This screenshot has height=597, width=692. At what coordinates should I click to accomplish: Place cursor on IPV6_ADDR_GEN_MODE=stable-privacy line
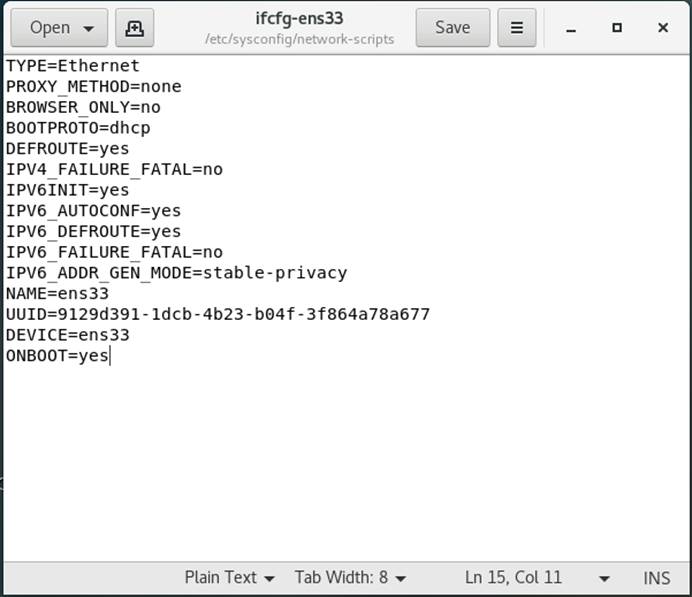(177, 273)
